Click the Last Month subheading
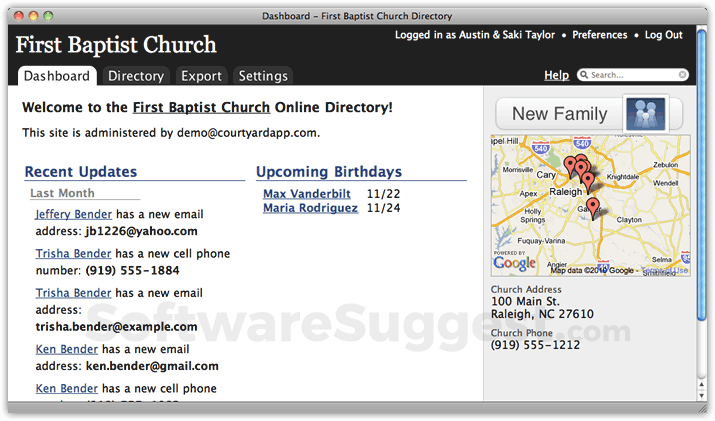 coord(62,193)
